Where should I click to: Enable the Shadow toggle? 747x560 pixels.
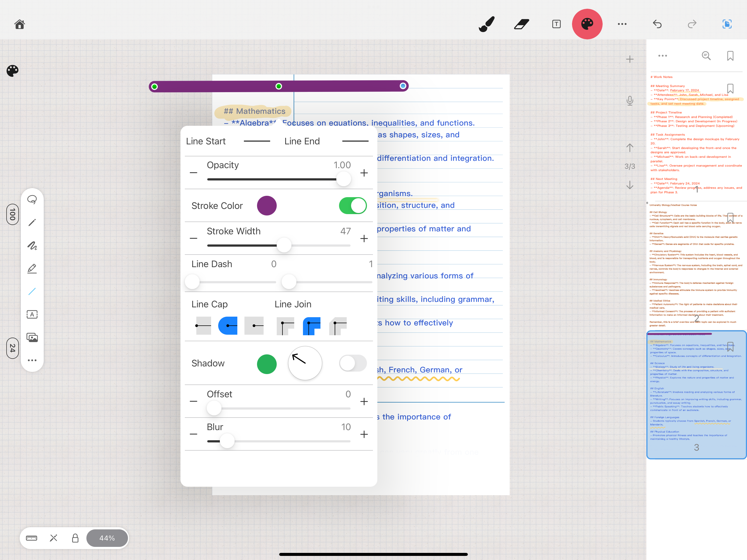pos(352,363)
